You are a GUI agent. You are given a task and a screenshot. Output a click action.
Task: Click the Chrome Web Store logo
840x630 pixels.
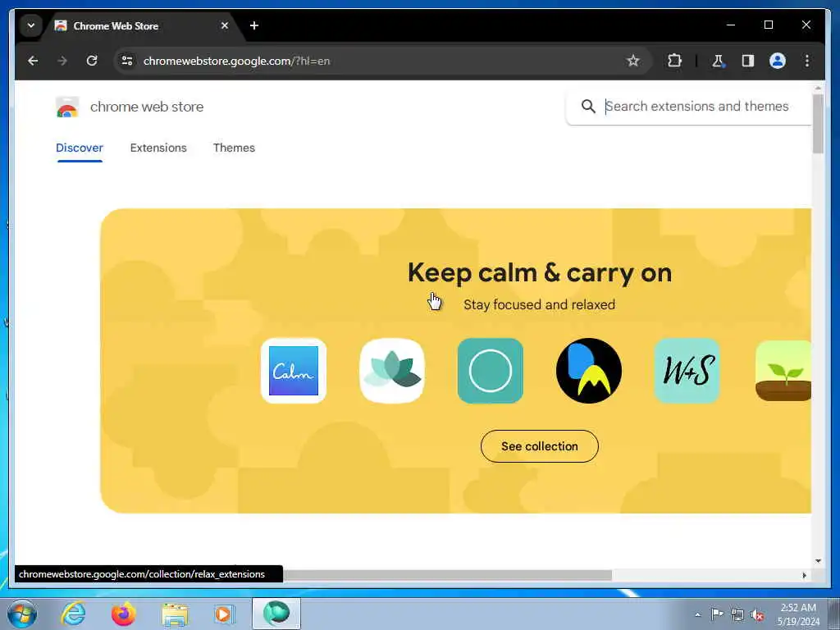coord(67,107)
